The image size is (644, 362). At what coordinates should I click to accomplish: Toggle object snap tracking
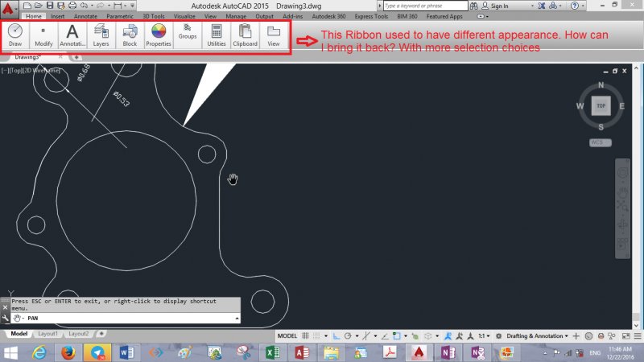385,335
